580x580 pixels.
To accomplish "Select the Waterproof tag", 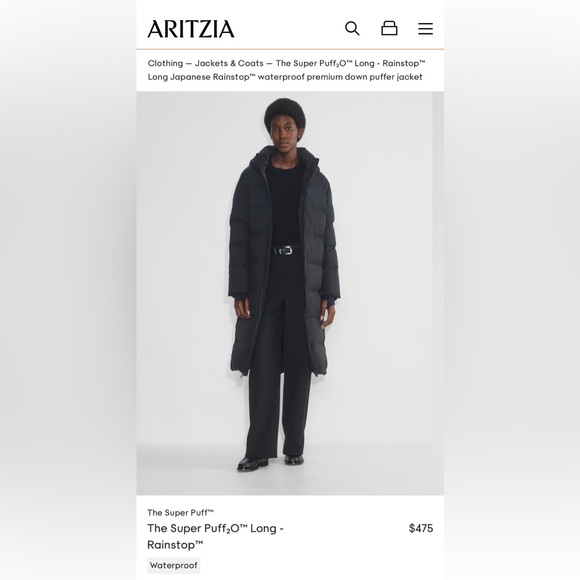I will (173, 566).
